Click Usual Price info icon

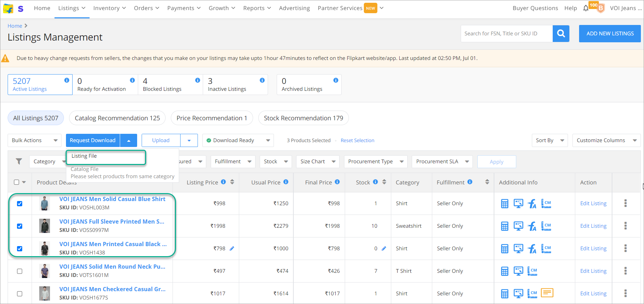[286, 182]
